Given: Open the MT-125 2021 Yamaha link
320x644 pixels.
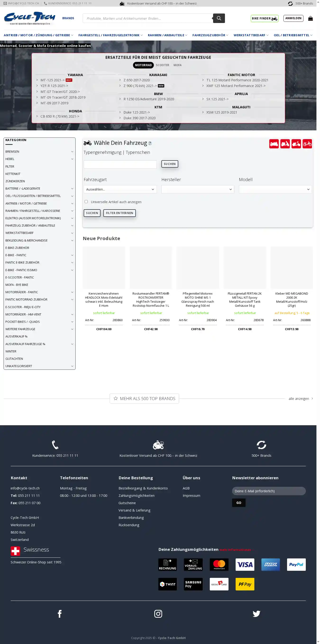Looking at the screenshot, I should click(52, 80).
